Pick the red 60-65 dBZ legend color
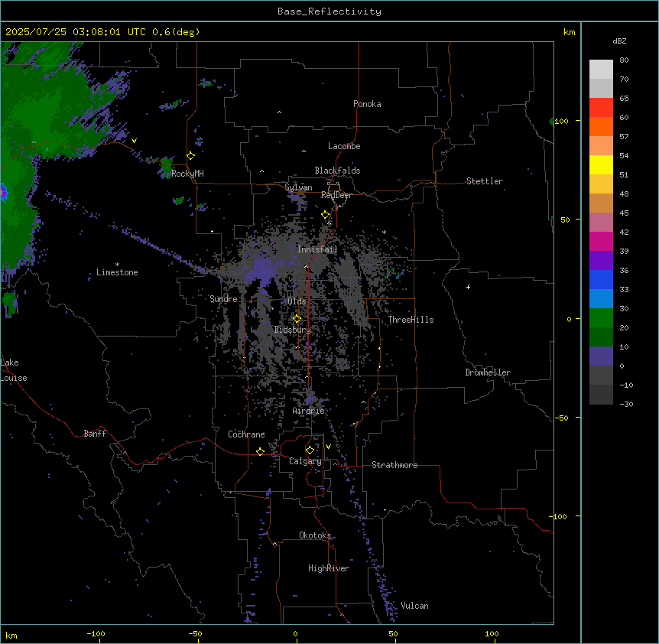The width and height of the screenshot is (659, 644). [601, 108]
